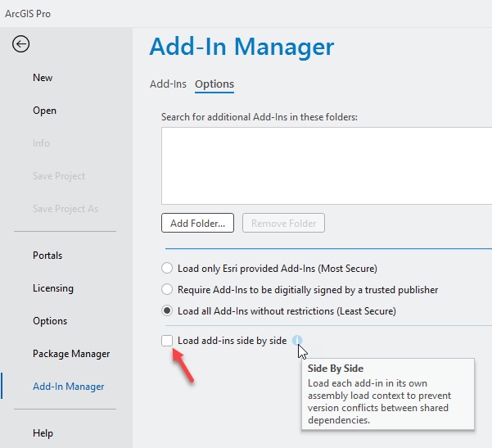The width and height of the screenshot is (492, 448).
Task: Click the Add-In Manager page heading
Action: pyautogui.click(x=241, y=47)
